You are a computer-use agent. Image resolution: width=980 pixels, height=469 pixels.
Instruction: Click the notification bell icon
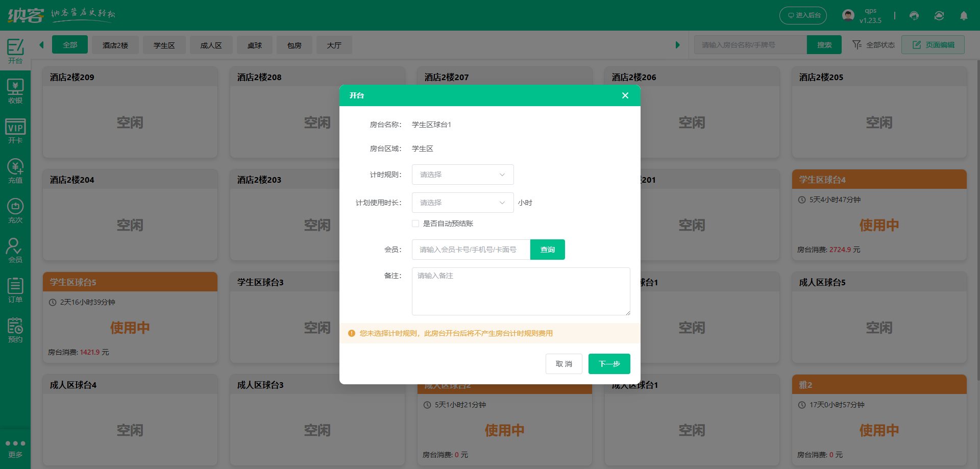click(964, 16)
